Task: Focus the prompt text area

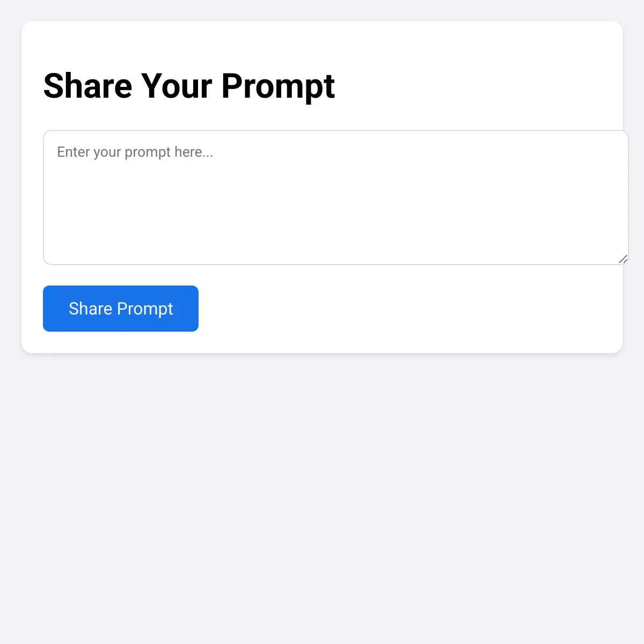Action: coord(335,197)
